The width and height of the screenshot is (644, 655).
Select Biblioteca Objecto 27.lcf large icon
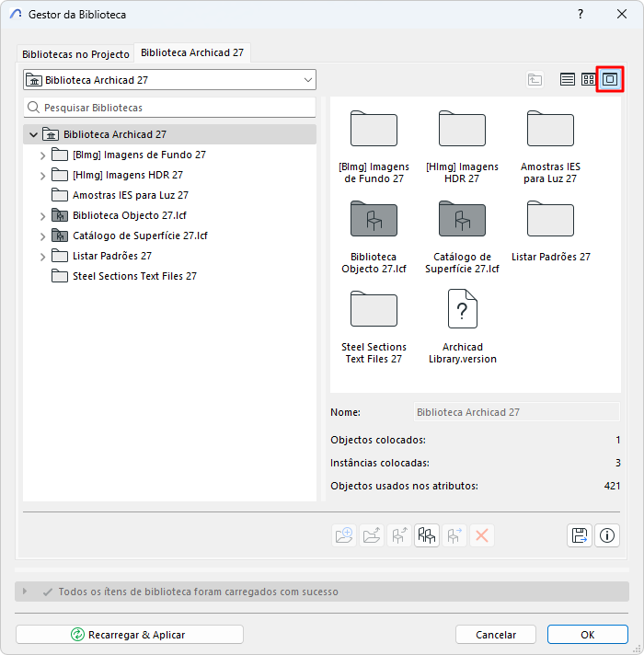pyautogui.click(x=374, y=219)
